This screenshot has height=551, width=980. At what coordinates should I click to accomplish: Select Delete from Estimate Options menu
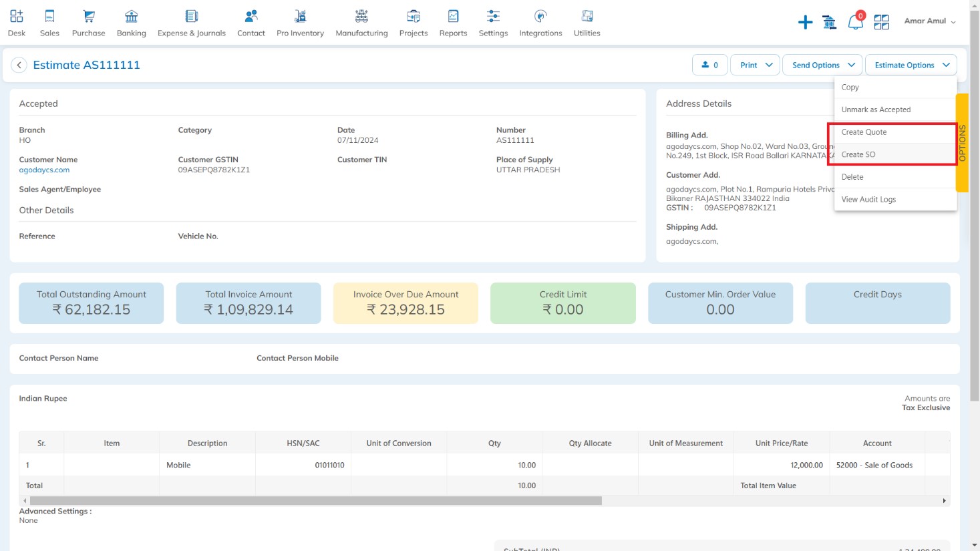coord(895,177)
